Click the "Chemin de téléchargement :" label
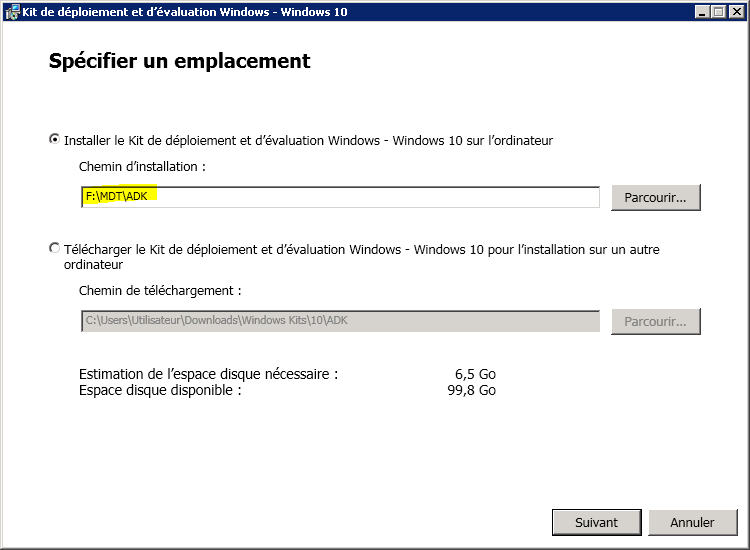750x550 pixels. pos(160,291)
